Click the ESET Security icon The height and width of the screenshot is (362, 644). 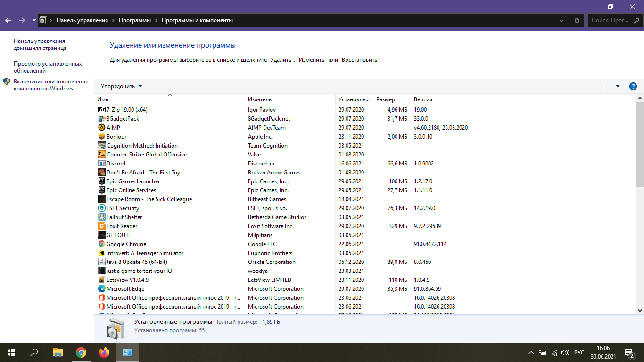[101, 208]
